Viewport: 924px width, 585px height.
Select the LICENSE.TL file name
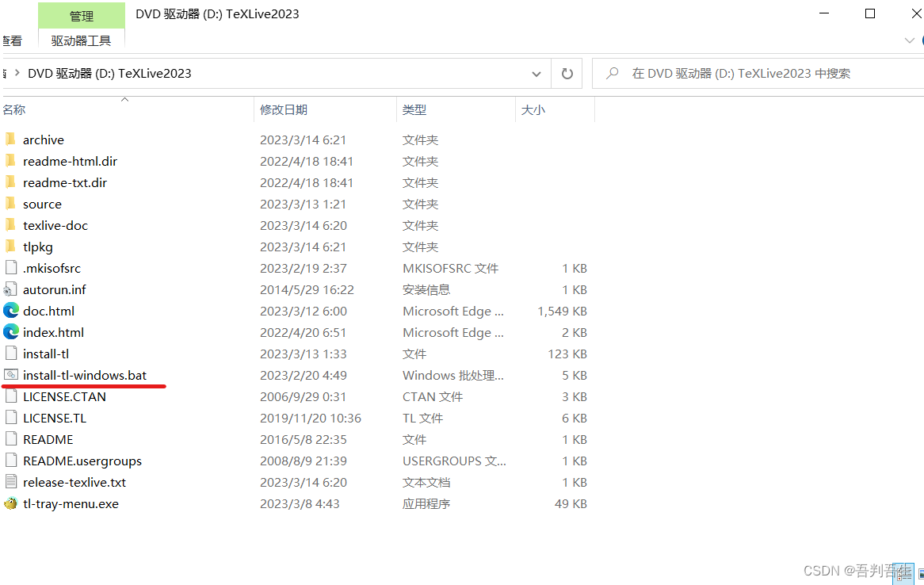[55, 418]
